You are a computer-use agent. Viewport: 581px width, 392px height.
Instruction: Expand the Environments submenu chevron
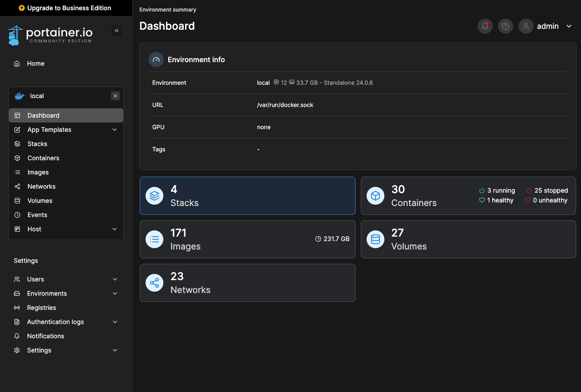point(115,293)
